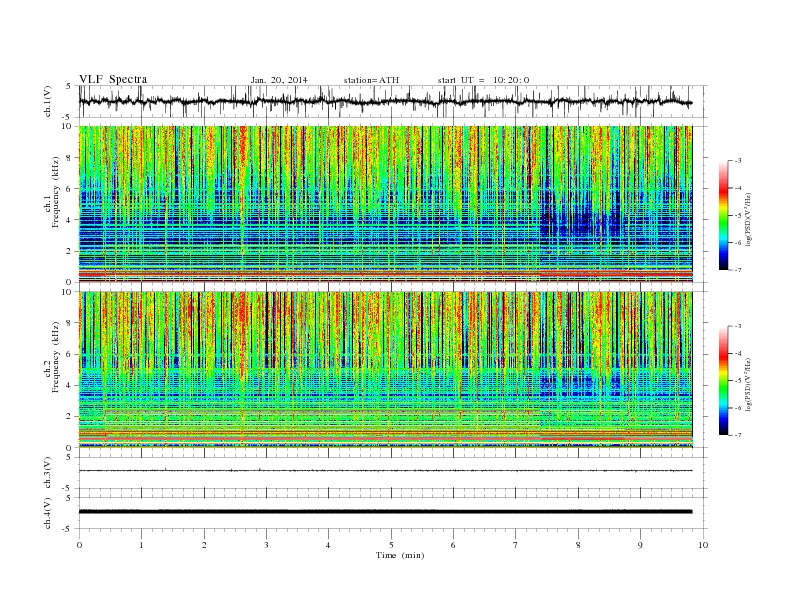The width and height of the screenshot is (792, 612).
Task: Click the '6' frequency tick of ch.2 spectrogram
Action: (x=69, y=354)
